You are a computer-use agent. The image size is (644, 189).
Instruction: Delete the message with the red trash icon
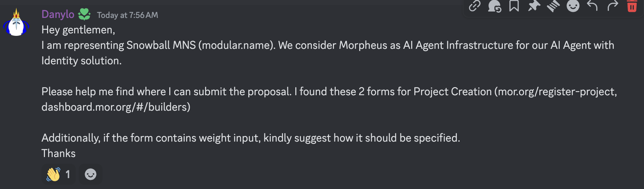632,6
